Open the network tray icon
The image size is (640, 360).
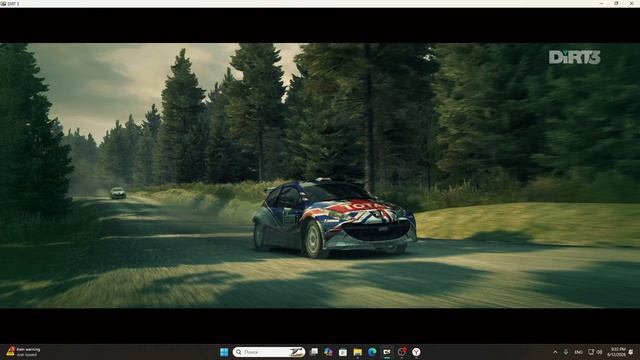click(x=591, y=352)
